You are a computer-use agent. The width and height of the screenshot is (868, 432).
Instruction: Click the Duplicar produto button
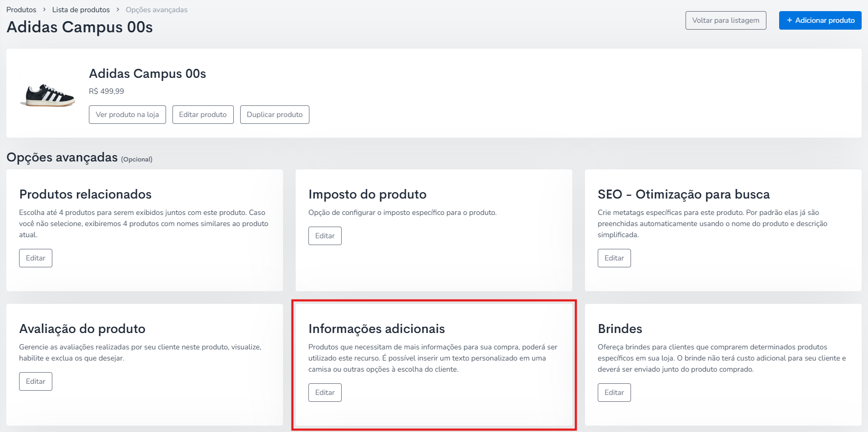point(275,114)
